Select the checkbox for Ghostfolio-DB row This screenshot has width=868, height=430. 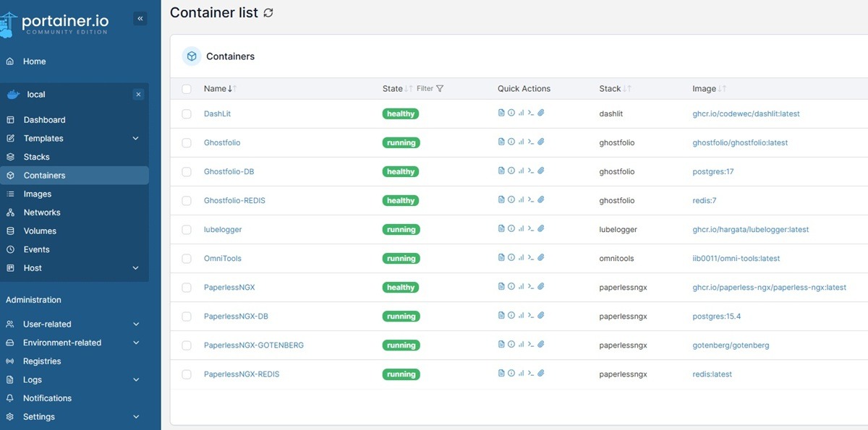187,171
